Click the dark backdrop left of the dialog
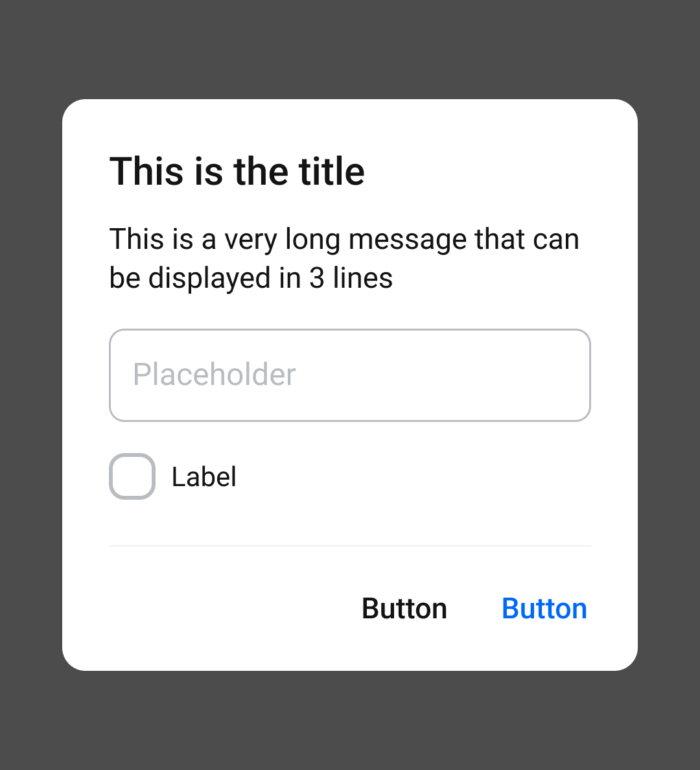This screenshot has width=700, height=770. pos(30,385)
